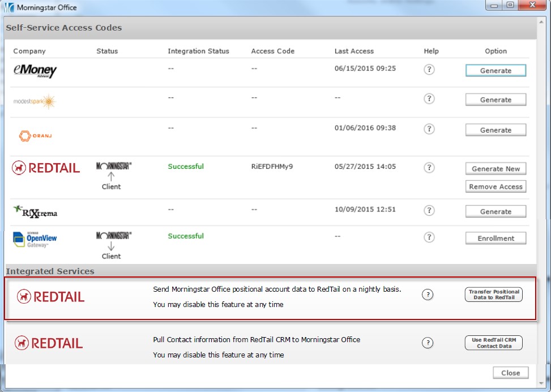Close the Self-Service Access Codes dialog
The image size is (551, 392).
(510, 373)
